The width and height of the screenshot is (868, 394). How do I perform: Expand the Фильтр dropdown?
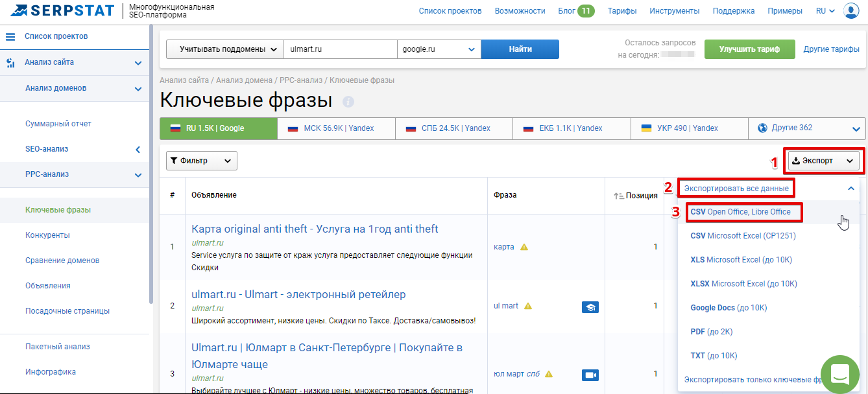tap(202, 161)
